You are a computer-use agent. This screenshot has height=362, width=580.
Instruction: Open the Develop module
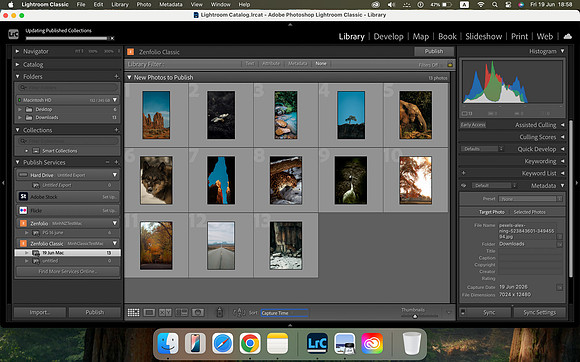(x=388, y=36)
